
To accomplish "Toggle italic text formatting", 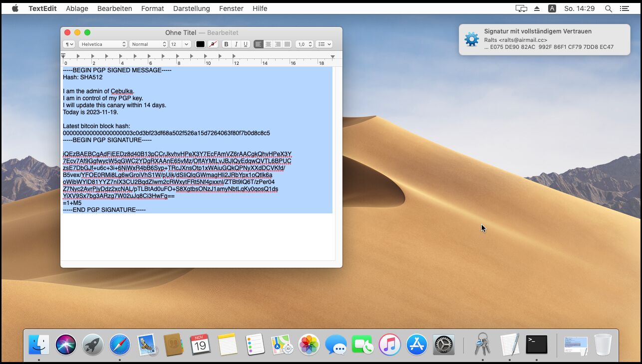I will pos(236,44).
